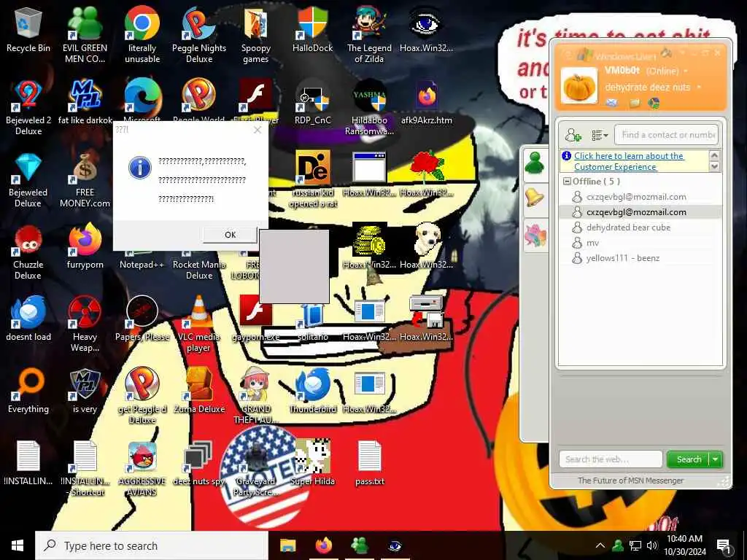Open the VM0b0t Online status dropdown
This screenshot has height=560, width=747.
click(x=686, y=71)
